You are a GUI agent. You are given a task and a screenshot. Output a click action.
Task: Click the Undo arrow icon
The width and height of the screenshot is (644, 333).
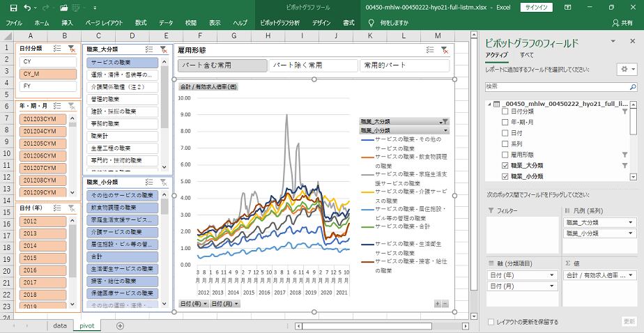coord(26,7)
